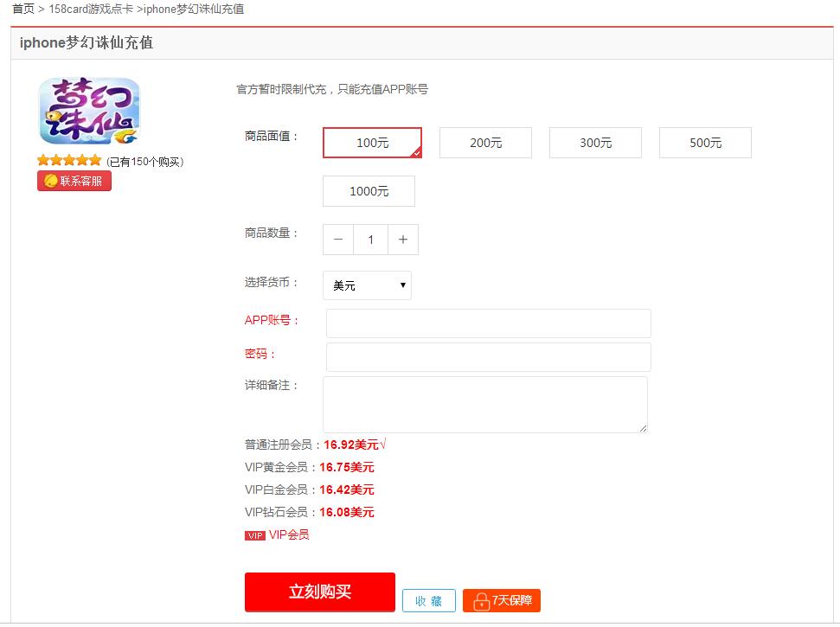This screenshot has height=627, width=840.
Task: Click the red VIP badge icon
Action: coord(255,535)
